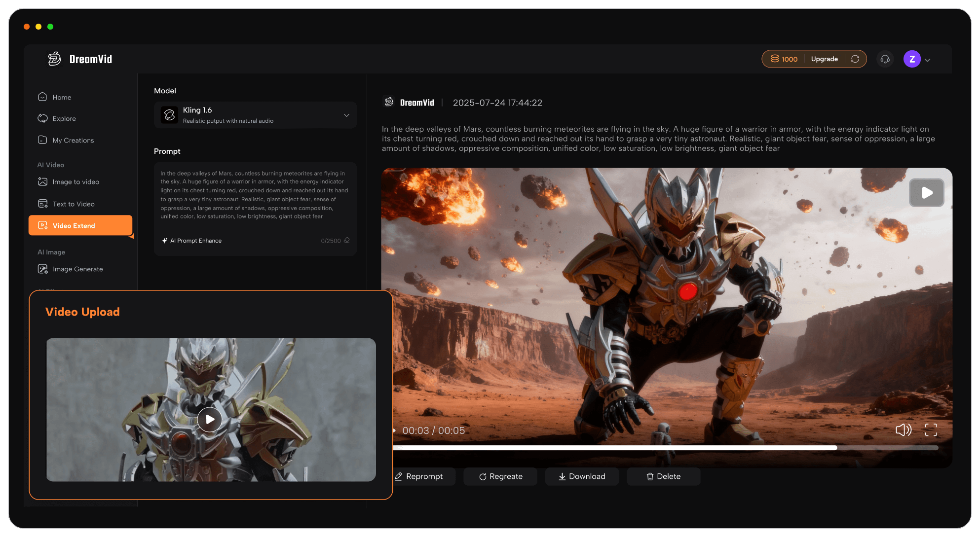Click inside the prompt text field
This screenshot has width=980, height=537.
point(255,195)
